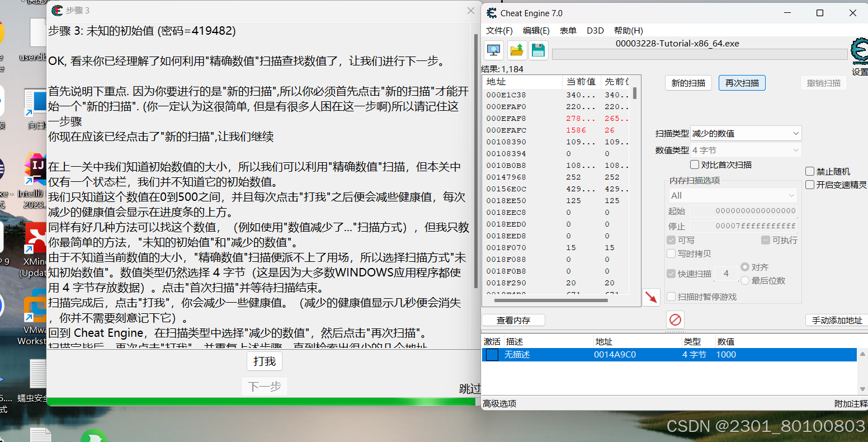The image size is (868, 442).
Task: Click the value 1000 in the address list
Action: (x=726, y=355)
